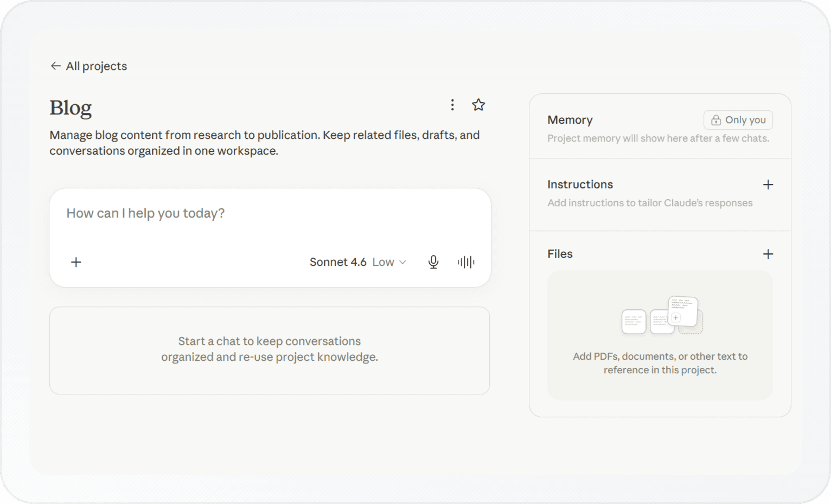
Task: Click 'Add instructions to tailor Claude's responses' text
Action: [650, 203]
